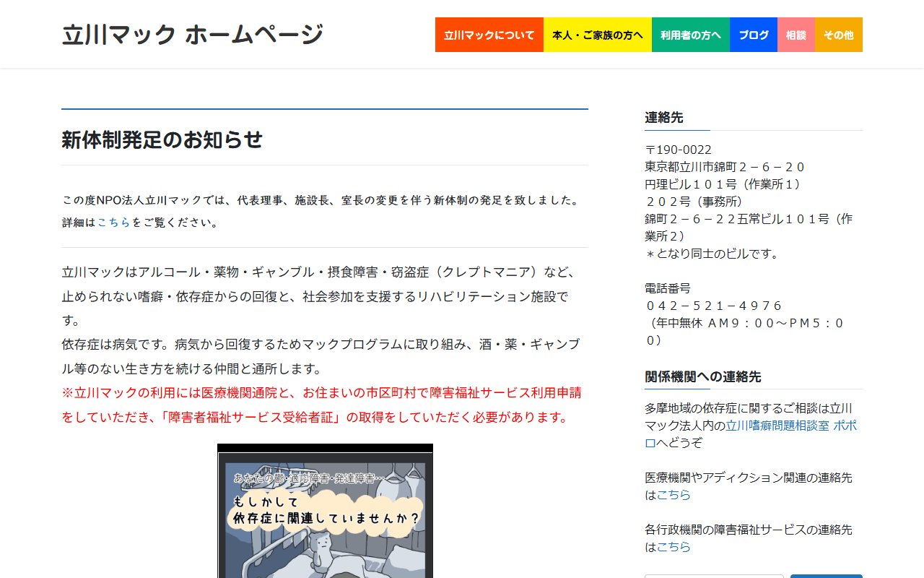Click the 連絡先 sidebar heading

pyautogui.click(x=664, y=117)
